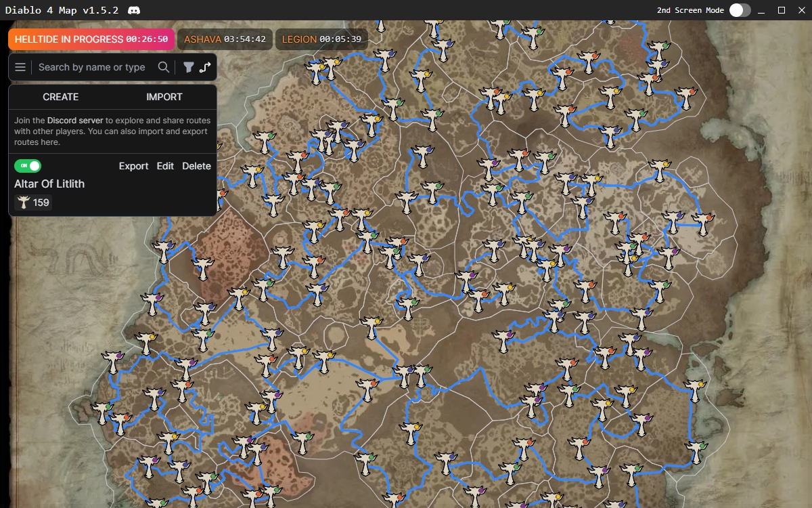Click the Legion 00:05:39 timer

(x=321, y=39)
